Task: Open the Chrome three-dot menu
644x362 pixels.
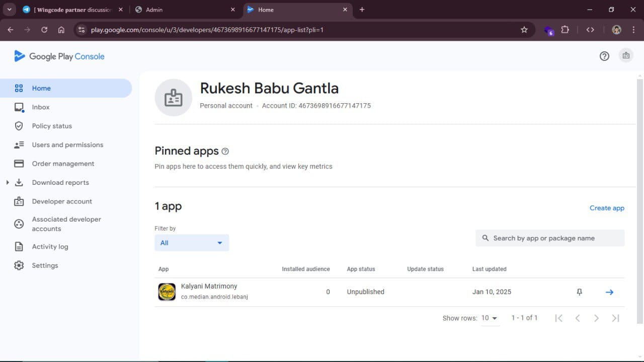Action: tap(633, 30)
